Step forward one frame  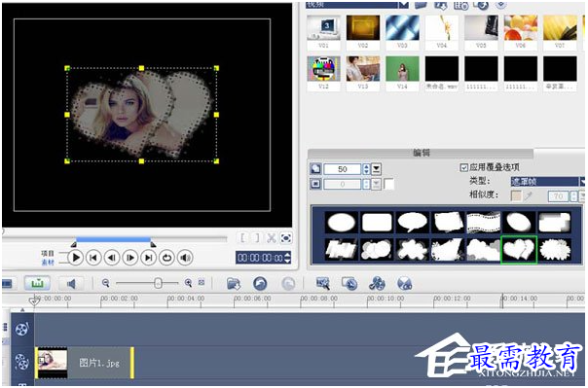130,258
